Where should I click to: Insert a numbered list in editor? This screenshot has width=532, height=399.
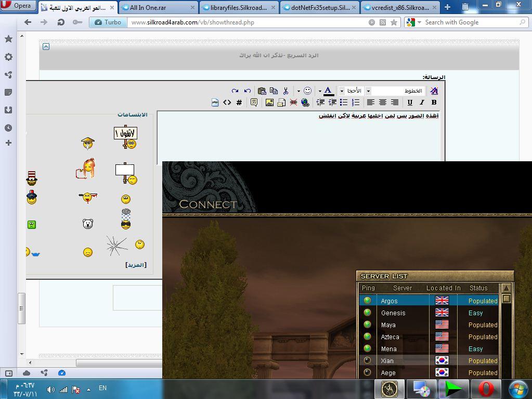point(356,102)
